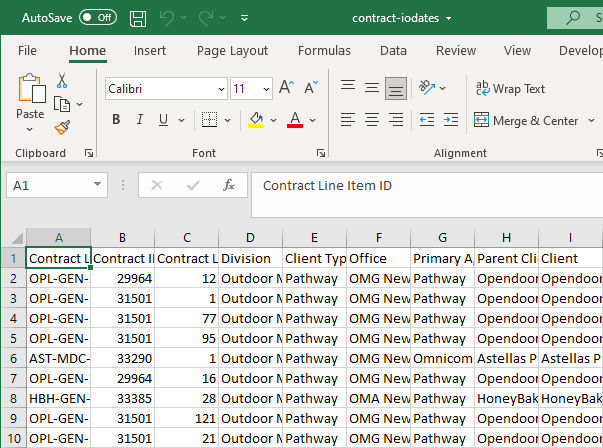Open the Font settings dialog launcher
603x448 pixels.
[321, 153]
